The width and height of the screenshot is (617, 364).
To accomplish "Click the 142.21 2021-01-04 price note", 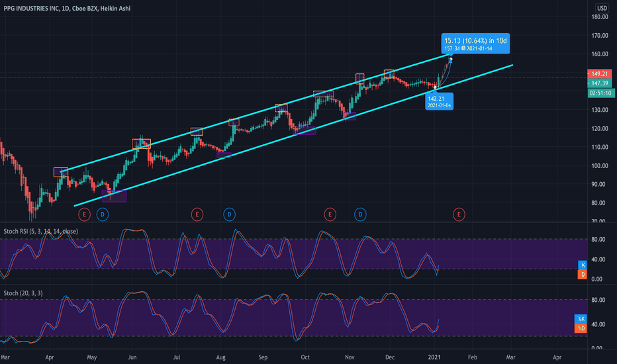I will click(439, 101).
